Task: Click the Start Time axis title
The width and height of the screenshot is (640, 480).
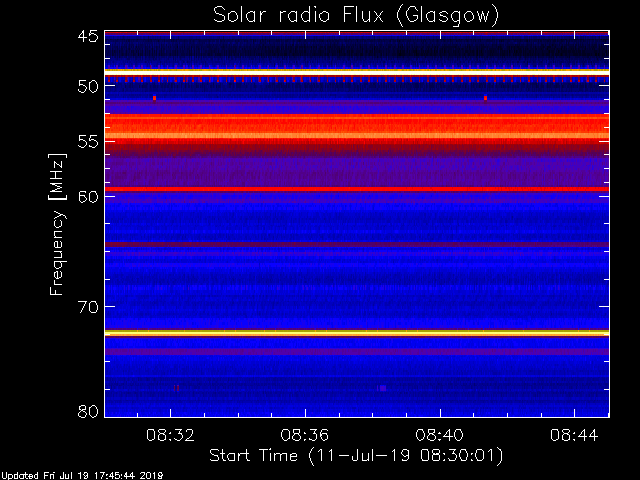Action: (x=356, y=456)
